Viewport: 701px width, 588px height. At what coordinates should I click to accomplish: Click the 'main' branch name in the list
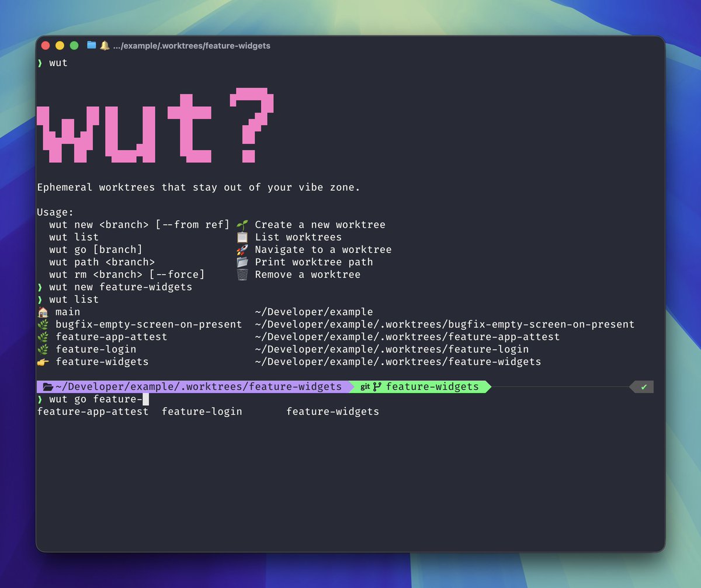68,312
